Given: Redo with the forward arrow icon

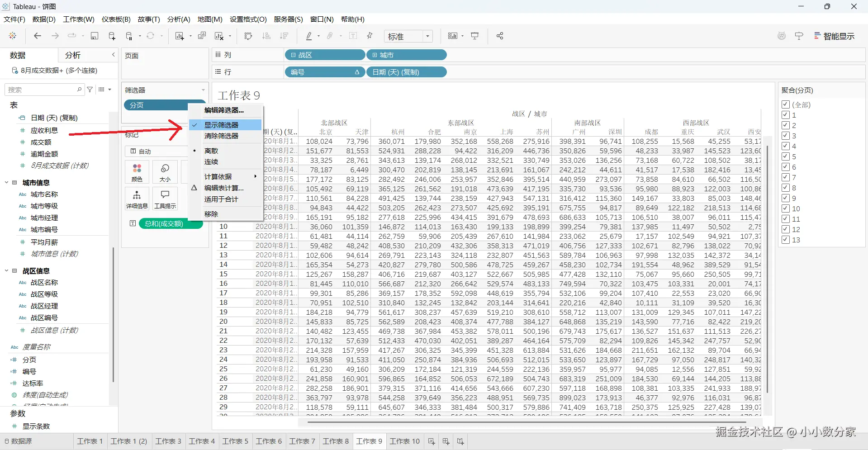Looking at the screenshot, I should [55, 36].
